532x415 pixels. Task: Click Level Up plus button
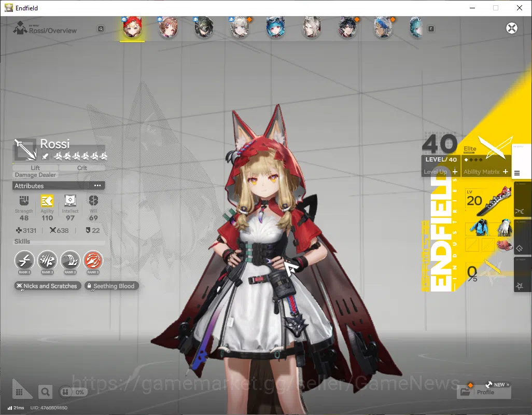coord(455,172)
